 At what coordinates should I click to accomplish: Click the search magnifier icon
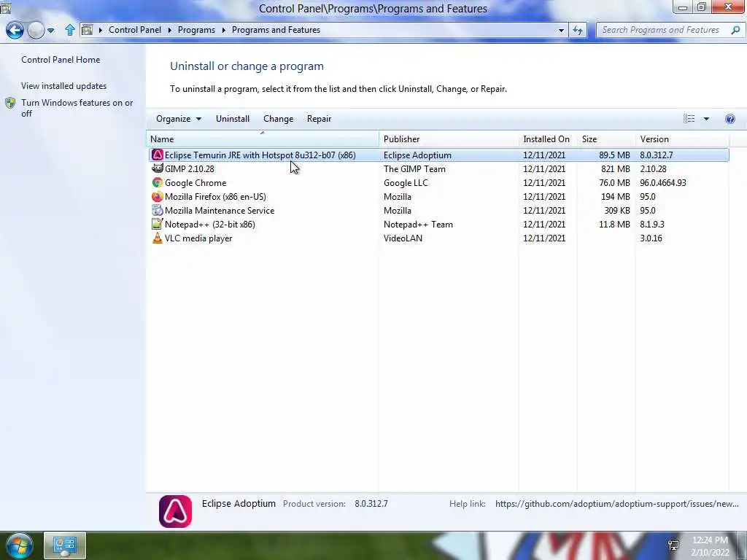(x=735, y=30)
